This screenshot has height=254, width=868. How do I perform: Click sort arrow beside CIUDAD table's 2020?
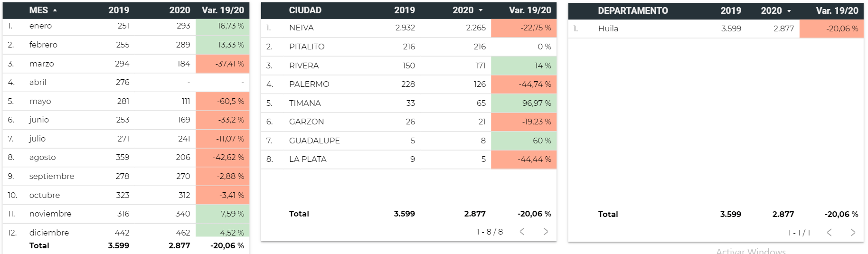[x=481, y=10]
